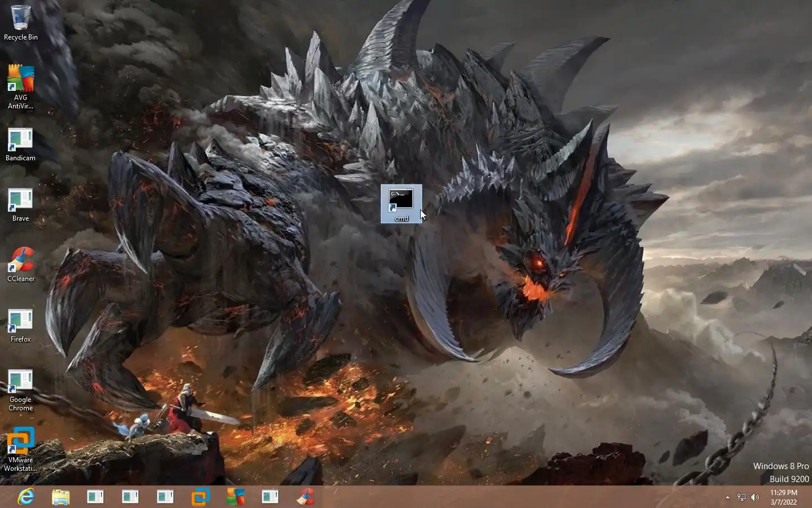Screen dimensions: 812x508
Task: Select the CCleaner desktop shortcut
Action: pyautogui.click(x=20, y=265)
